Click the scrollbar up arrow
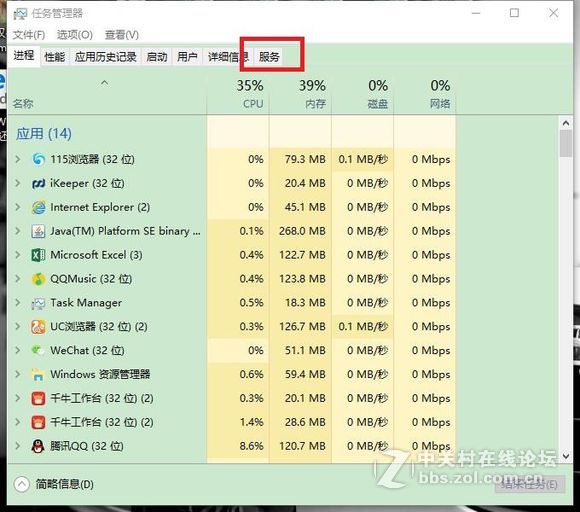 (566, 123)
